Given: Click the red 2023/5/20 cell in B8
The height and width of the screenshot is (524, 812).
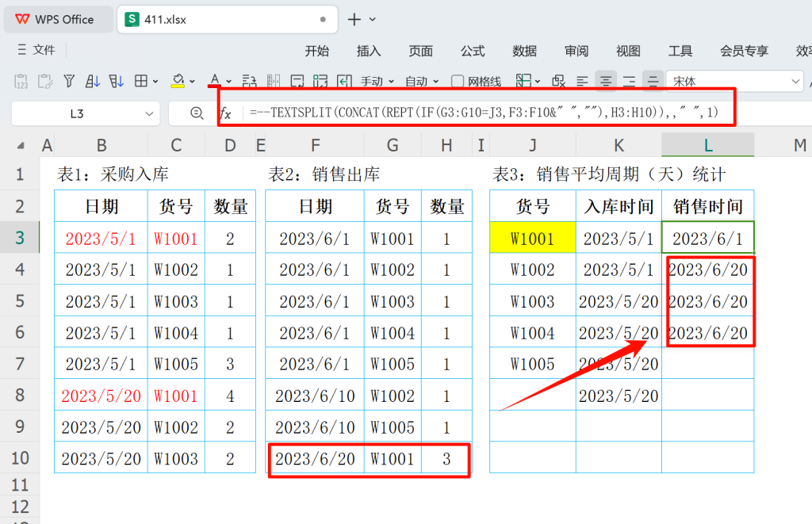Looking at the screenshot, I should tap(101, 396).
